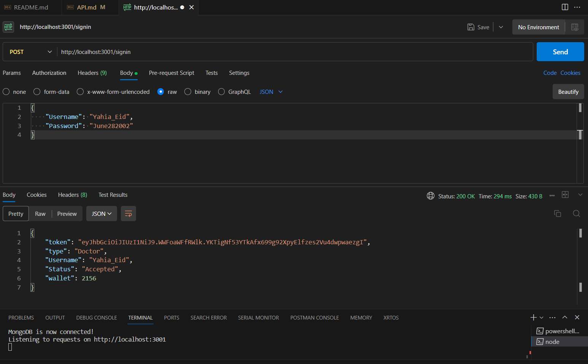Open the request Settings tab
Viewport: 588px width, 364px height.
point(239,73)
